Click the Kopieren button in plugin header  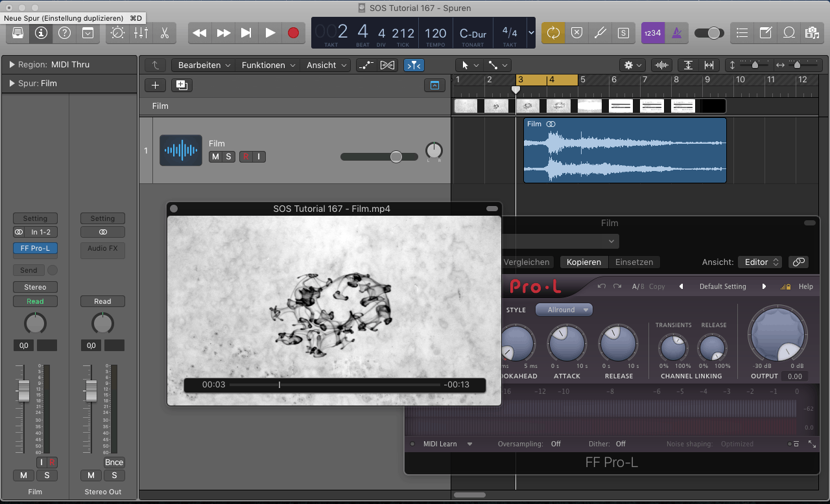click(x=584, y=262)
